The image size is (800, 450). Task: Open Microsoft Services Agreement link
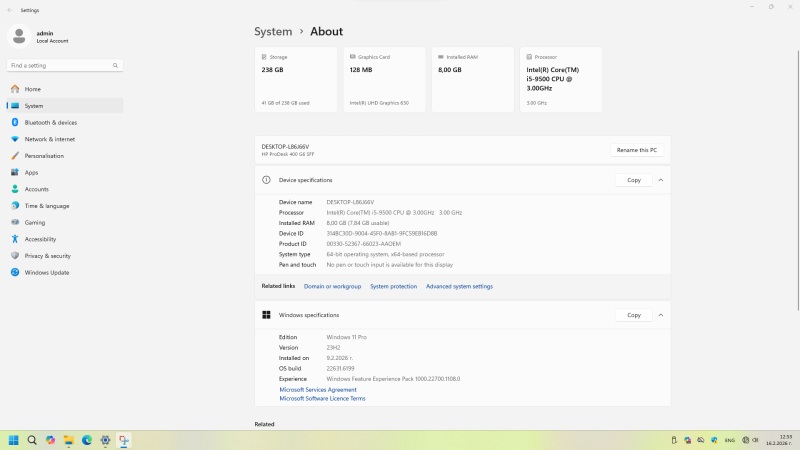[317, 390]
